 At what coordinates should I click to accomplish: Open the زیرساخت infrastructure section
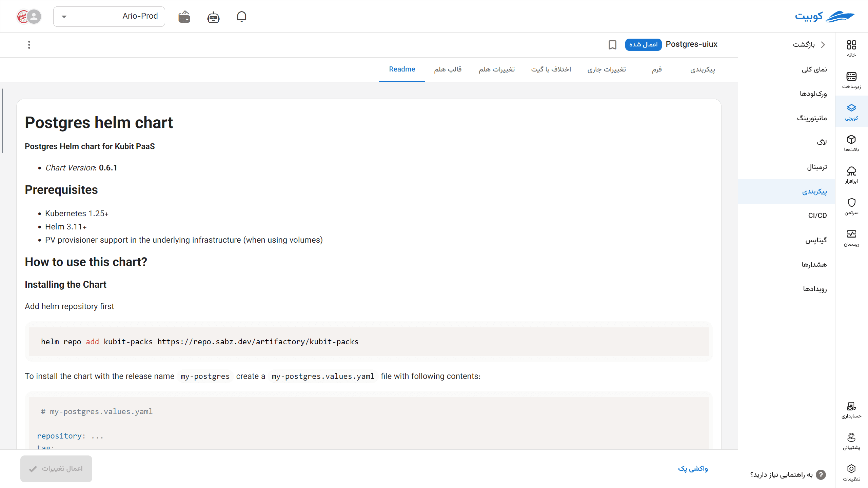pyautogui.click(x=851, y=80)
